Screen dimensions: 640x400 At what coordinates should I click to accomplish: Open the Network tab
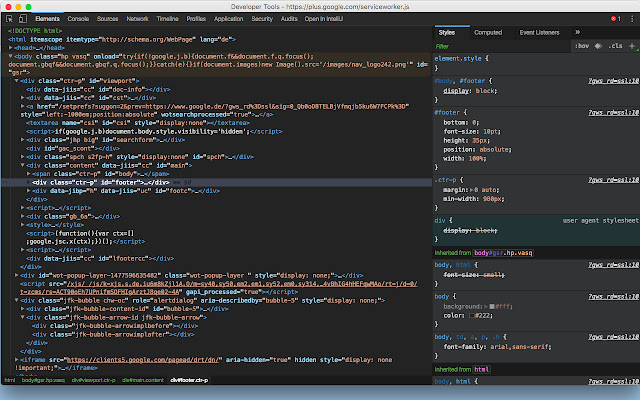[137, 19]
